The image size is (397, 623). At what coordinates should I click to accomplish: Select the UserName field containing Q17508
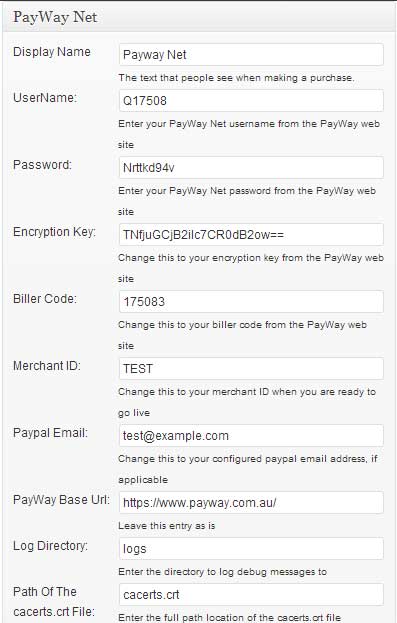251,101
